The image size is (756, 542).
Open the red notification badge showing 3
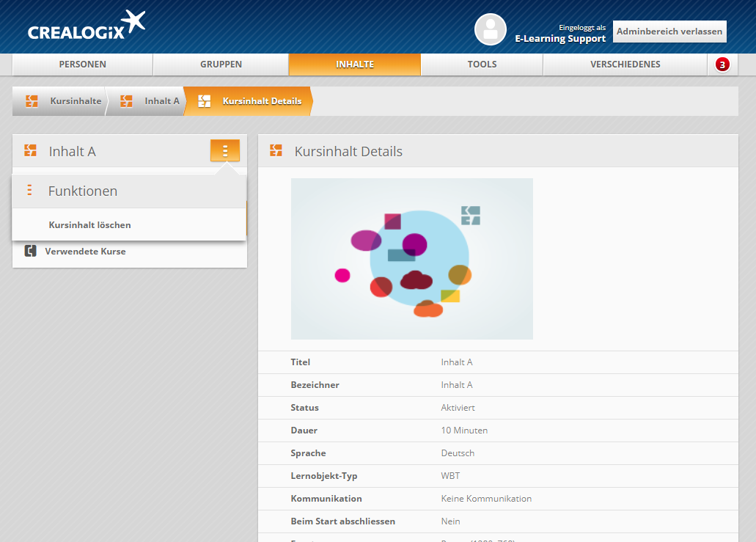[x=722, y=65]
